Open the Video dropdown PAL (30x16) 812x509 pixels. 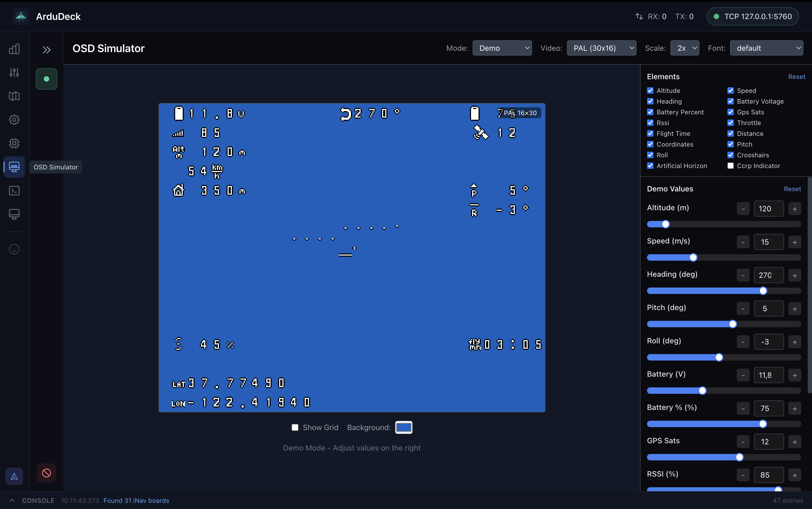click(601, 48)
